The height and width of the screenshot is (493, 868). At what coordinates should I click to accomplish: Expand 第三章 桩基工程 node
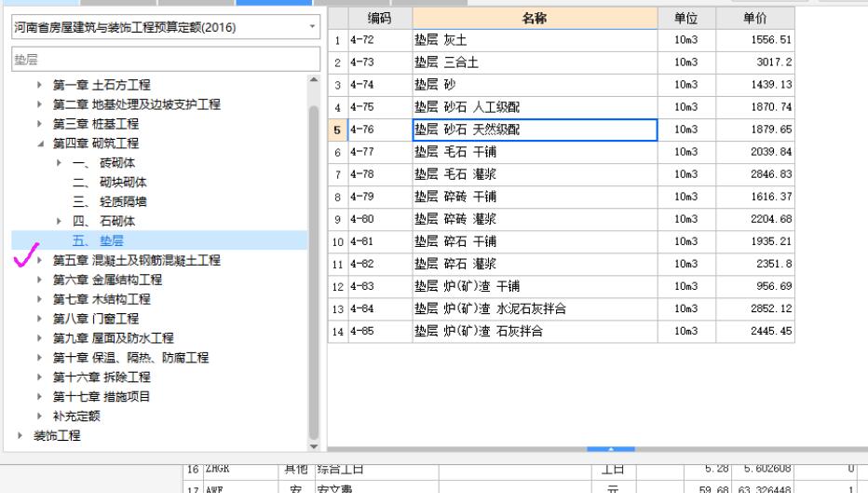[39, 124]
